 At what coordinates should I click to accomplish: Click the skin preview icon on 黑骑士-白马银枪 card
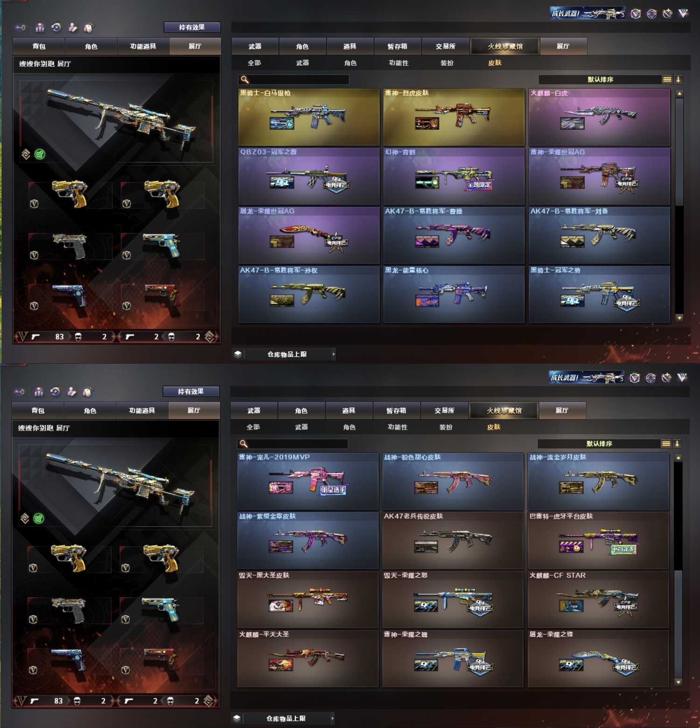pos(282,123)
